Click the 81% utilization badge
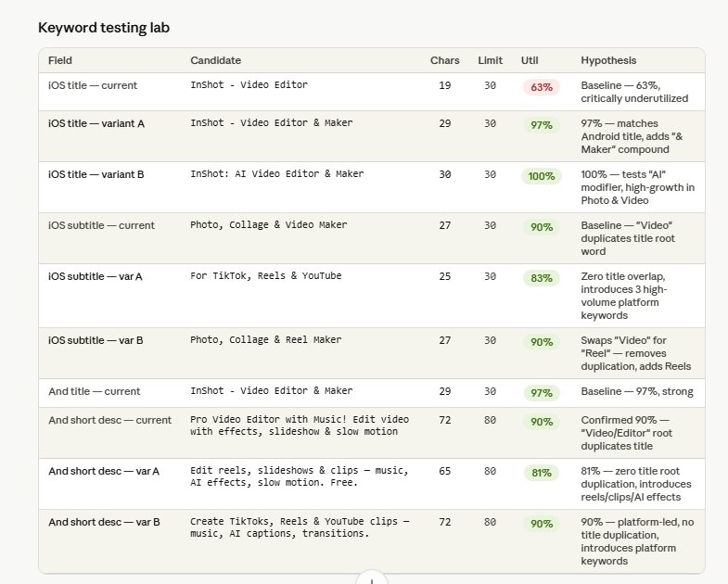The height and width of the screenshot is (584, 728). coord(541,473)
